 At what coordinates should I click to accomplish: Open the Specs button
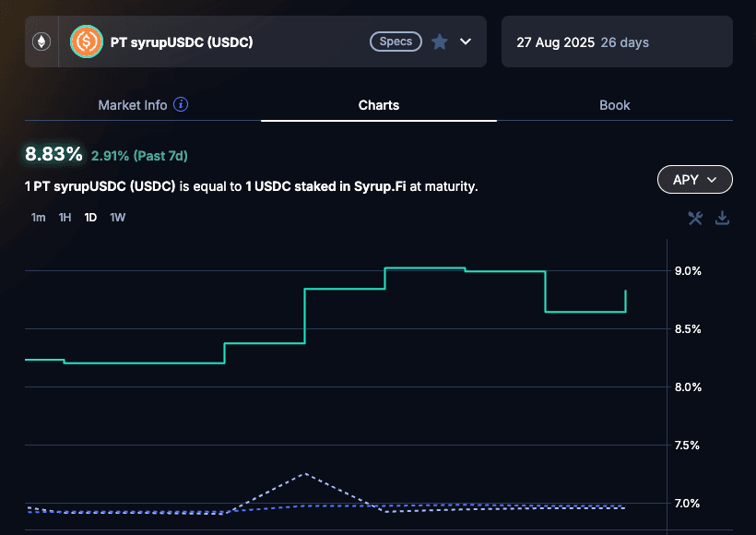click(396, 42)
